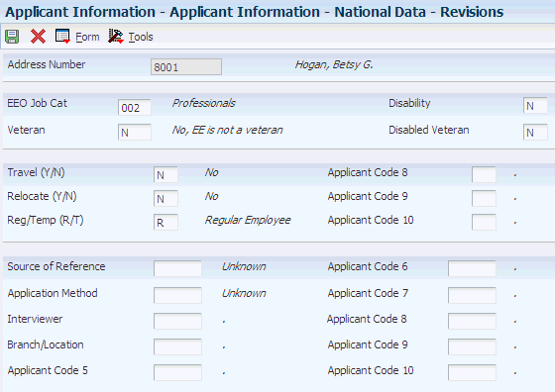Click the 'EEO Job Cat' label

(38, 103)
